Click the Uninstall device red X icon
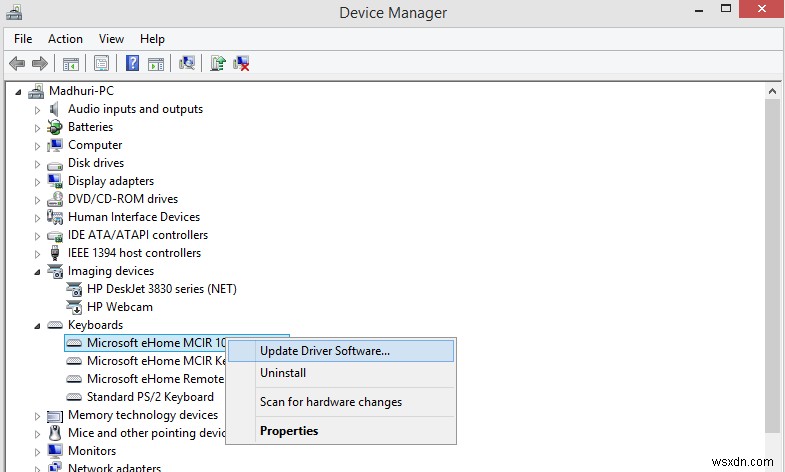Screen dimensions: 785x472 [241, 63]
